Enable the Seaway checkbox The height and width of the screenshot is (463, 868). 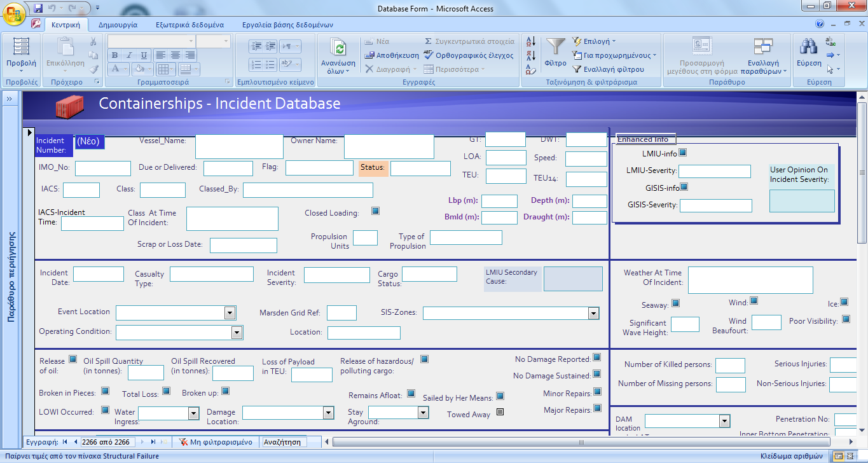coord(675,303)
